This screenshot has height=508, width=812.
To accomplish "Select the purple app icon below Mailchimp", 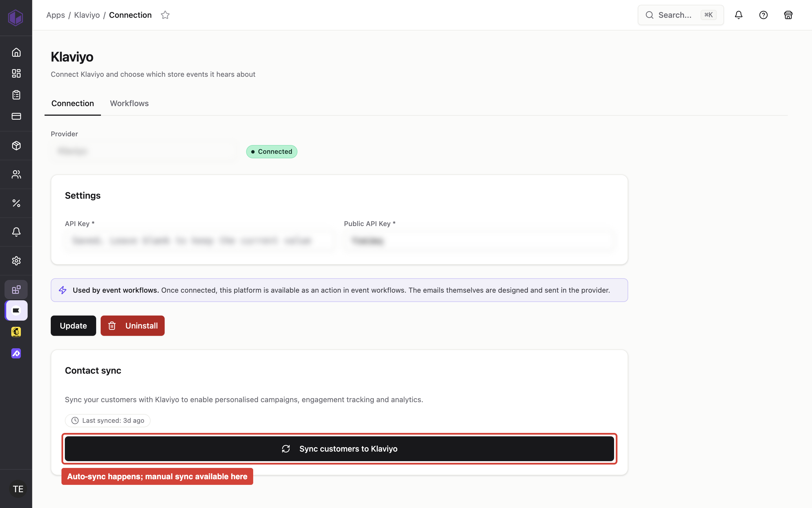I will click(x=16, y=353).
